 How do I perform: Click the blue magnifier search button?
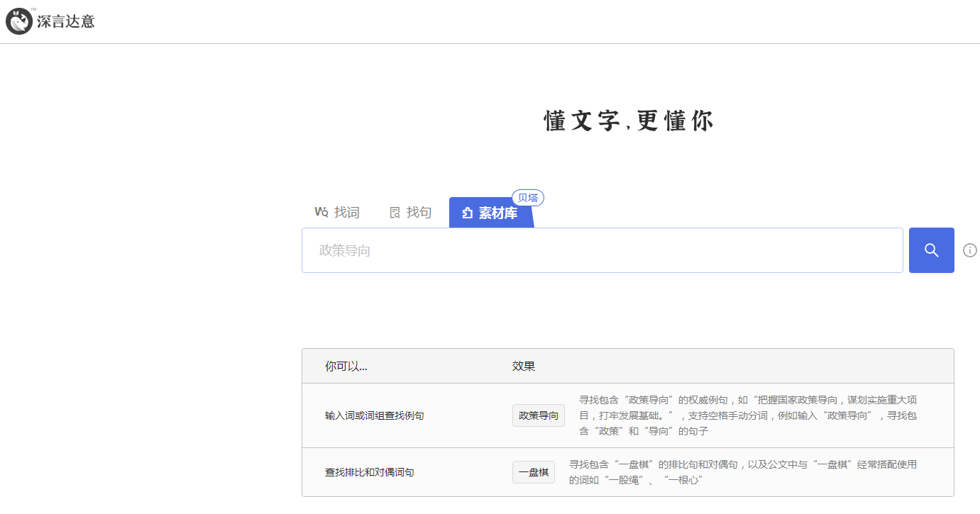click(931, 250)
